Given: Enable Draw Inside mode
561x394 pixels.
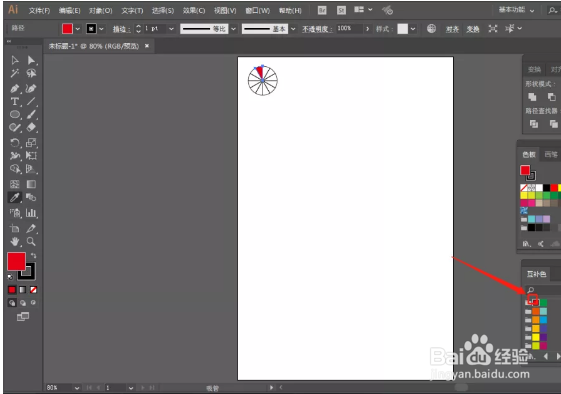Looking at the screenshot, I should (x=33, y=303).
